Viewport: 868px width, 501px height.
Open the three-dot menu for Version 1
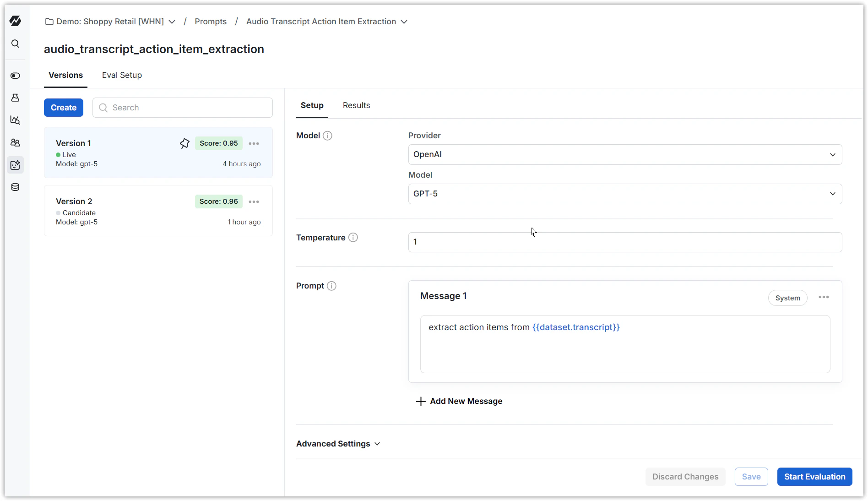254,143
